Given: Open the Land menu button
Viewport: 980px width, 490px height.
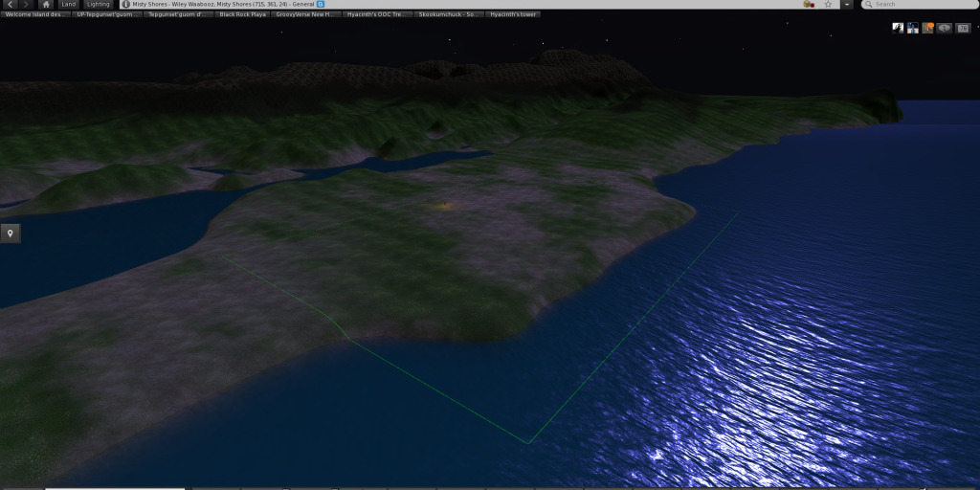Looking at the screenshot, I should tap(69, 5).
